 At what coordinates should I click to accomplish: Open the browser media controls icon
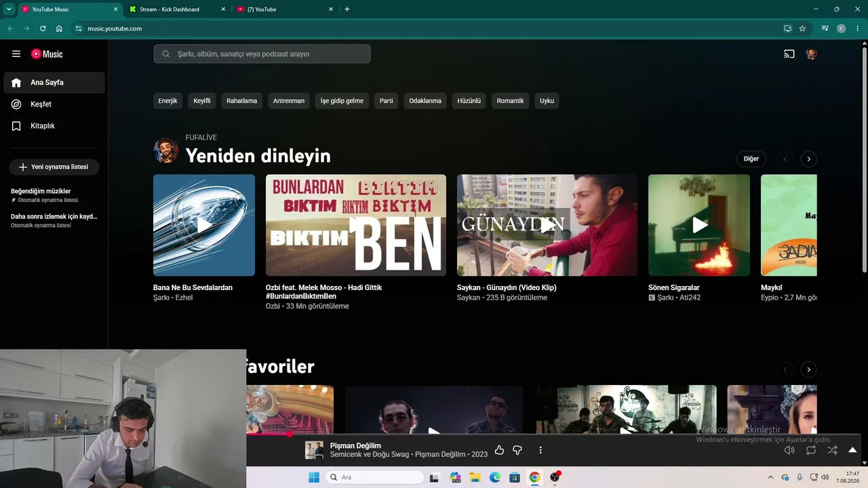pos(825,28)
